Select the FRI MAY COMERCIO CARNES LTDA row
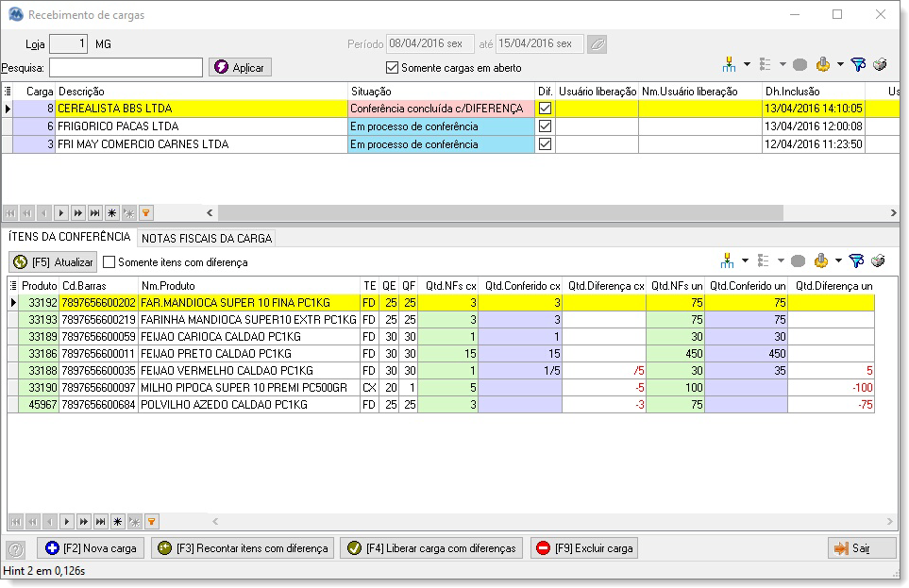 pyautogui.click(x=450, y=143)
